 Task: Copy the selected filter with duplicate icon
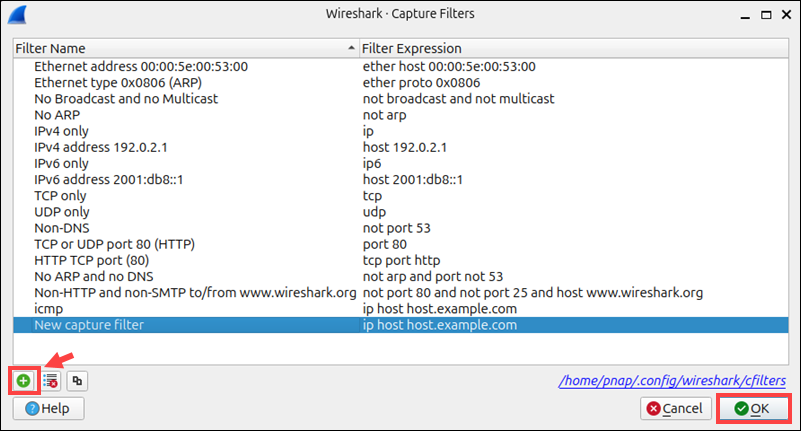click(77, 381)
